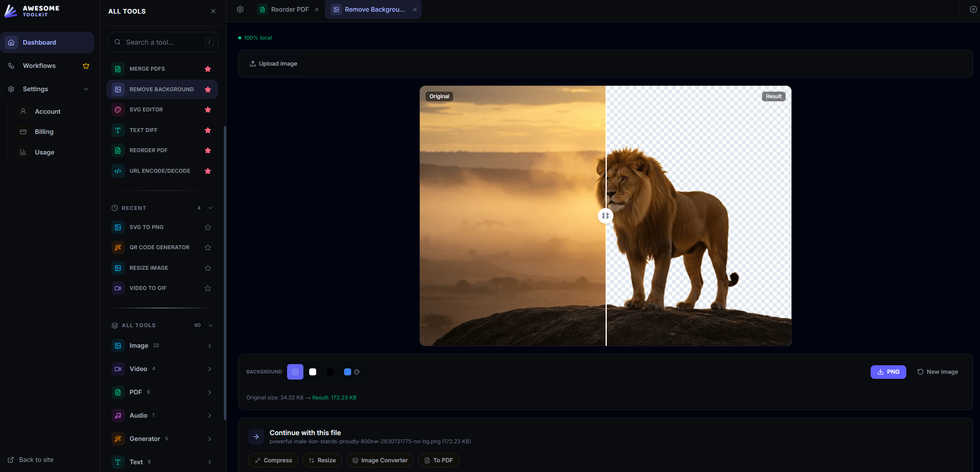Open the workspace settings gear icon
Viewport: 980px width, 472px height.
(x=240, y=9)
